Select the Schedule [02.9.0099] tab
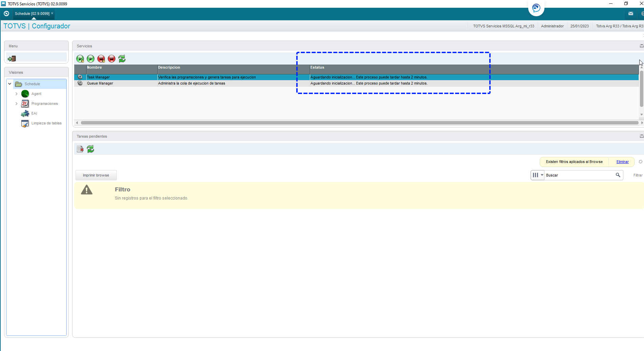 [x=32, y=14]
